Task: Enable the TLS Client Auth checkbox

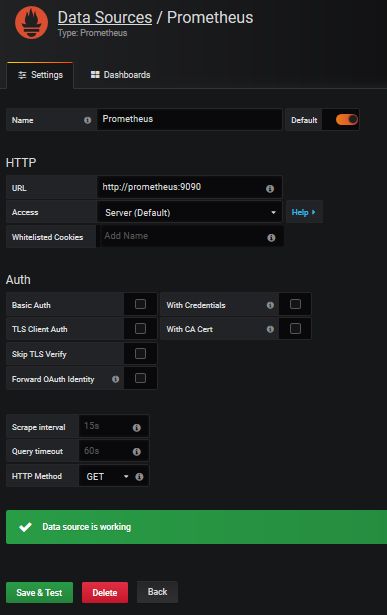Action: [x=140, y=329]
